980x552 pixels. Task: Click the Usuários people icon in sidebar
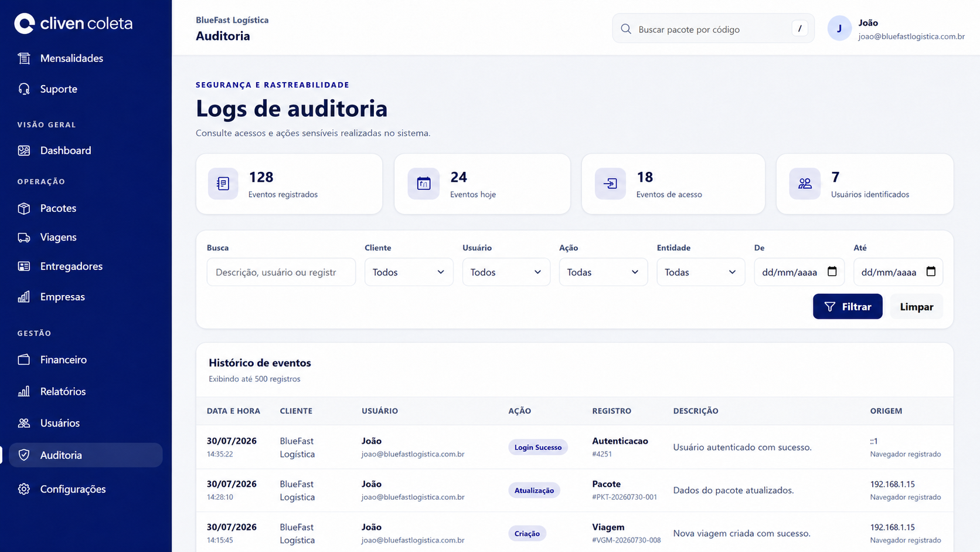24,423
